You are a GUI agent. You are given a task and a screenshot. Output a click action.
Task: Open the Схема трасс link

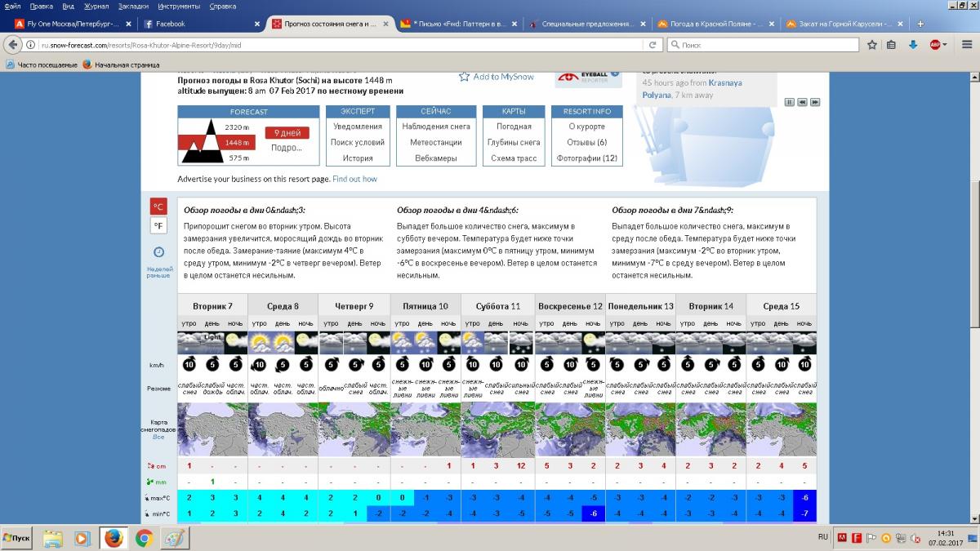[514, 158]
